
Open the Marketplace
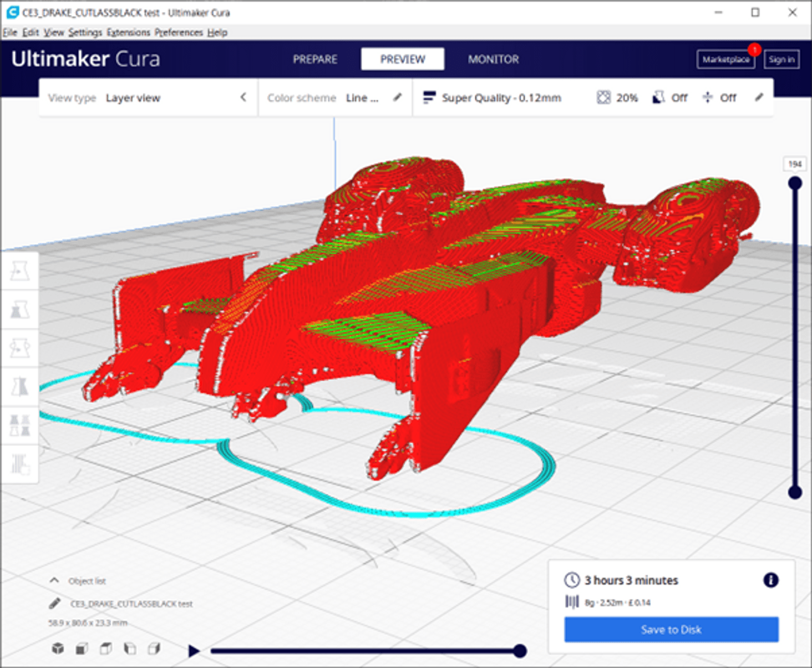(725, 59)
